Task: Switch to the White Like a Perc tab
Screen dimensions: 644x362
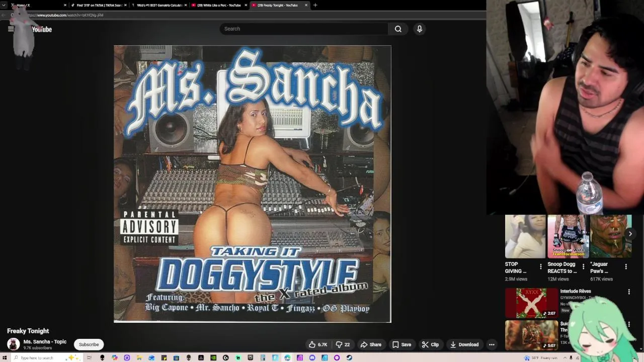Action: tap(218, 5)
